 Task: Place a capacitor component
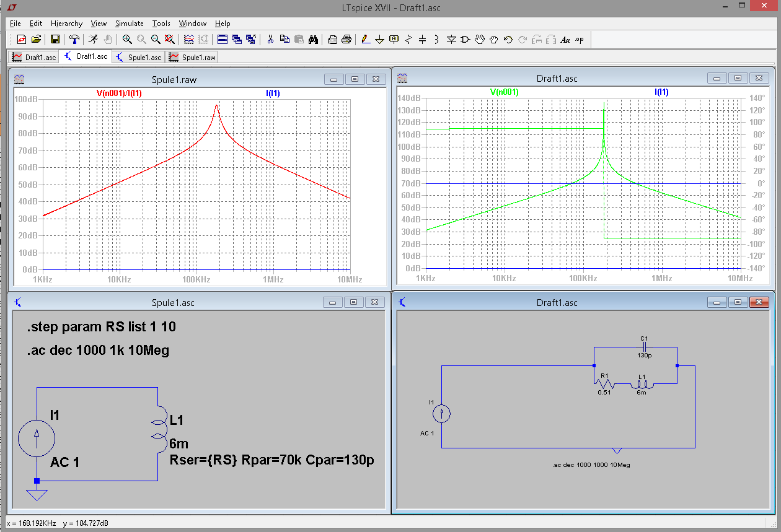[x=423, y=40]
